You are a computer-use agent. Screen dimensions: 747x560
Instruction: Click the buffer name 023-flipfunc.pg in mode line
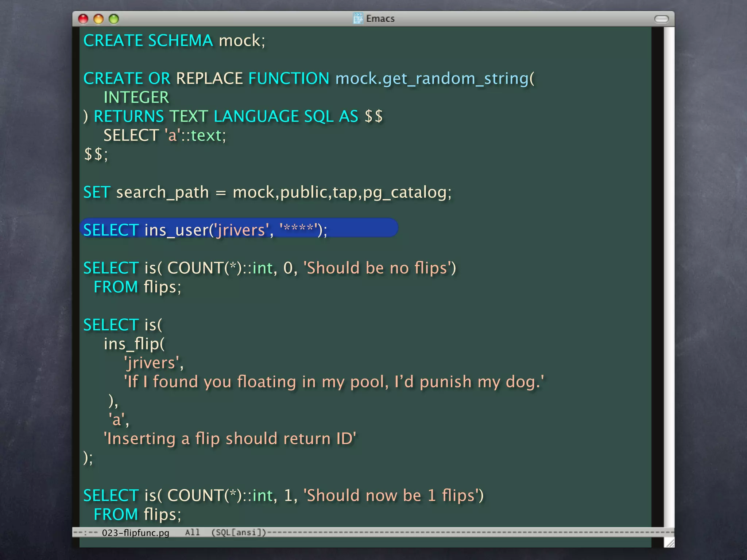point(136,533)
